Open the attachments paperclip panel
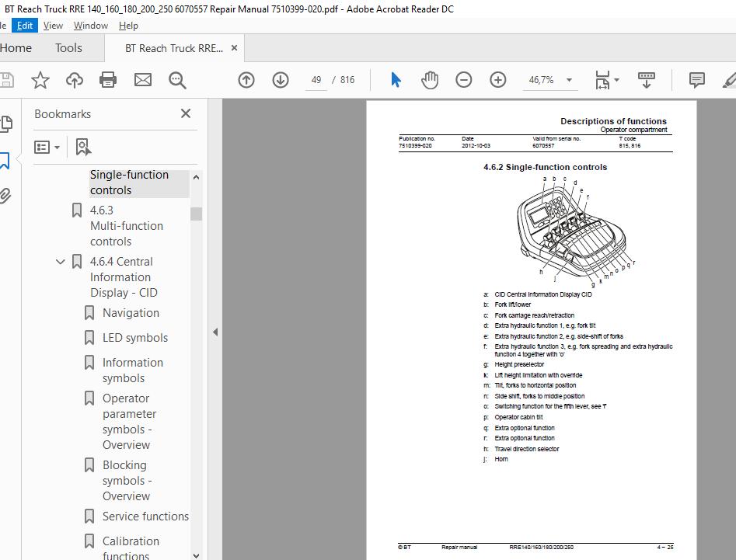 pos(5,195)
